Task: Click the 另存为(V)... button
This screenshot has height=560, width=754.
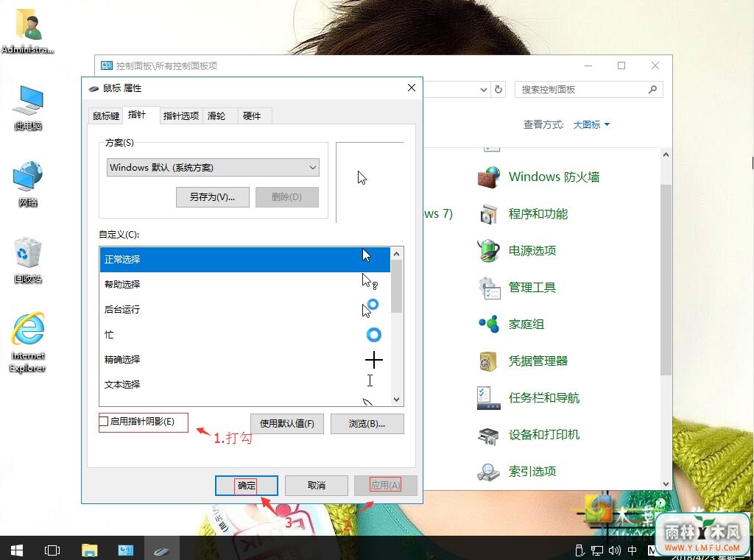Action: (213, 197)
